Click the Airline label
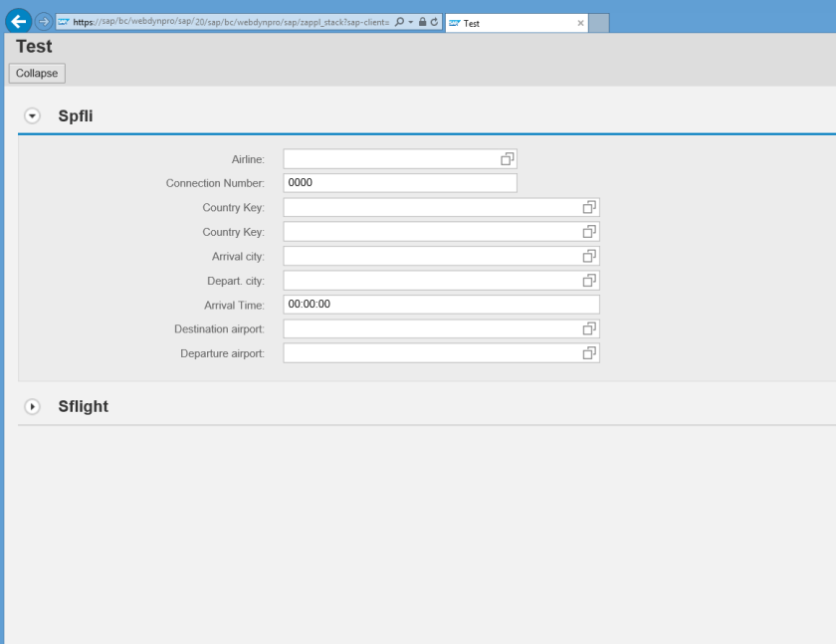Screen dimensions: 836x644 [x=248, y=159]
